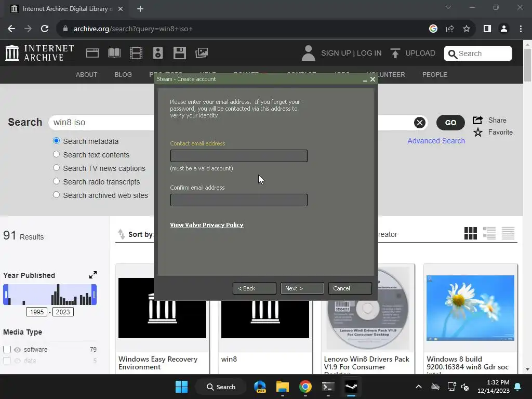532x399 pixels.
Task: Edit the 2023 end year box
Action: click(63, 312)
